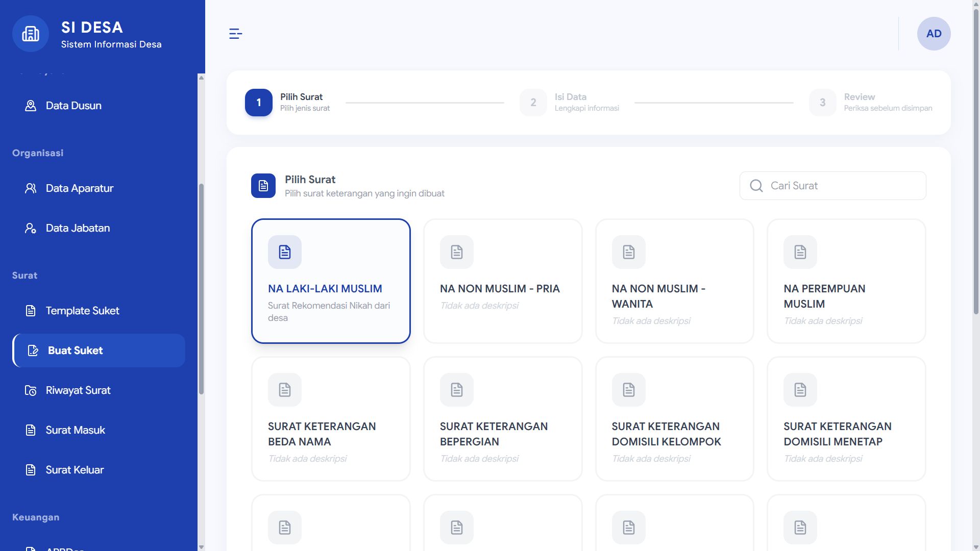Image resolution: width=980 pixels, height=551 pixels.
Task: Choose the NA NON MUSLIM - PRIA card
Action: (x=503, y=281)
